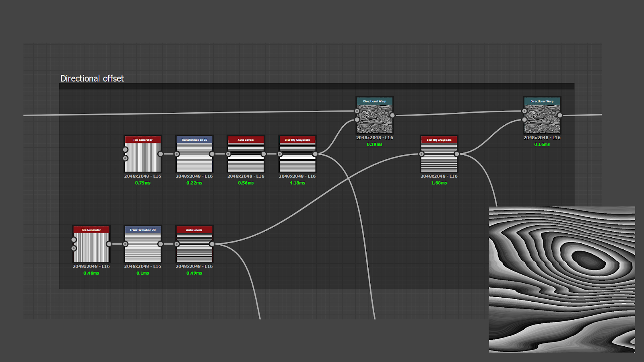Click lower input port of Tile Generator 0.46ms node
Screen dimensions: 644x362
(74, 248)
